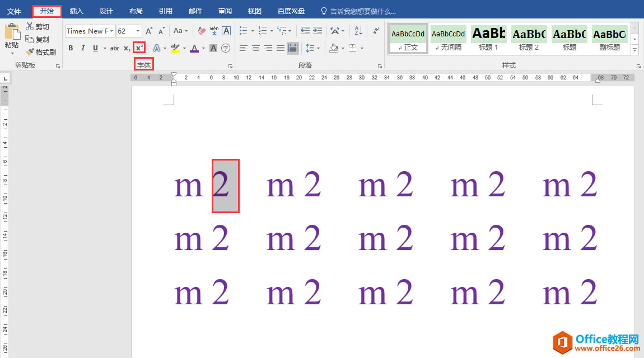Toggle strikethrough (abc) formatting

[x=115, y=48]
